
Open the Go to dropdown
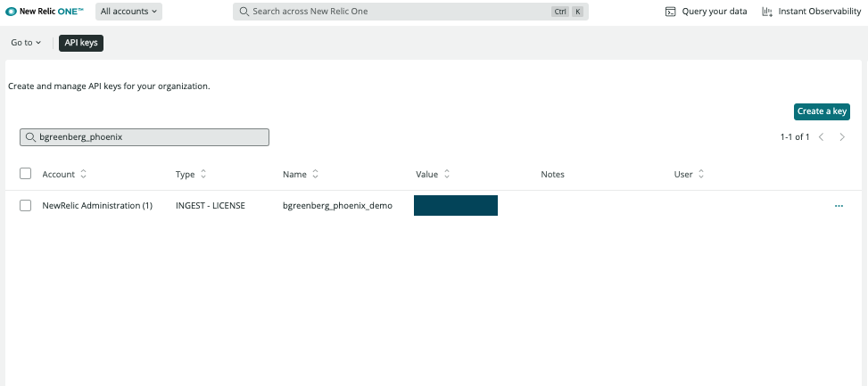pos(26,43)
